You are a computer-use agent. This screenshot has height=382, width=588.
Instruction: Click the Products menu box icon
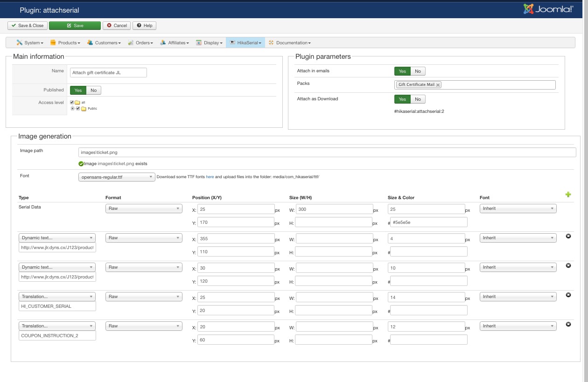tap(53, 42)
